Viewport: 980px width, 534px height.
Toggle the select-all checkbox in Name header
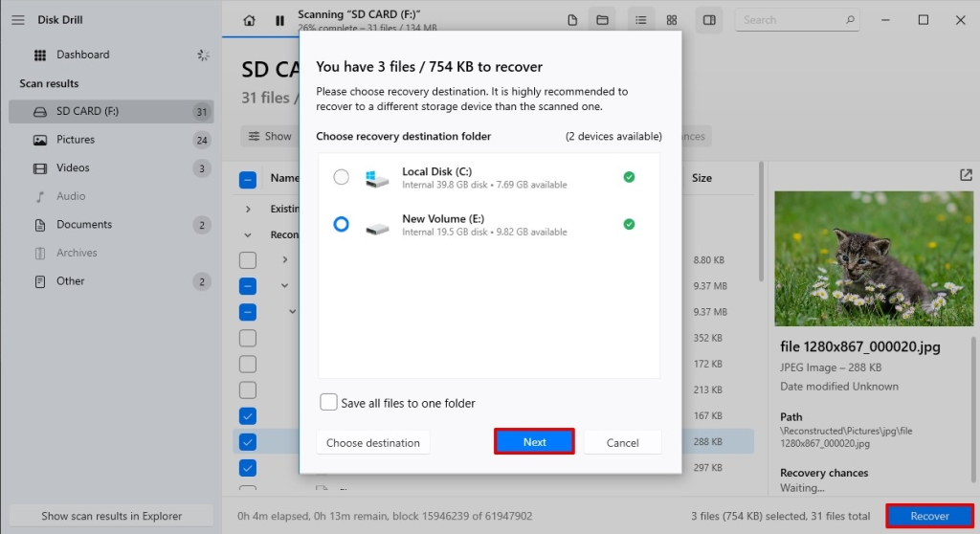click(x=248, y=180)
